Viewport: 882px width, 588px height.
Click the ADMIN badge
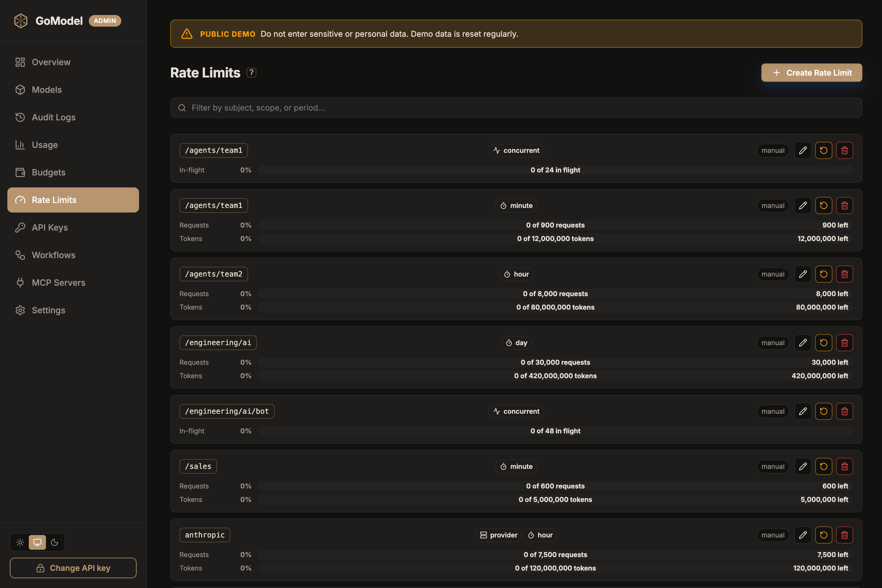(105, 21)
